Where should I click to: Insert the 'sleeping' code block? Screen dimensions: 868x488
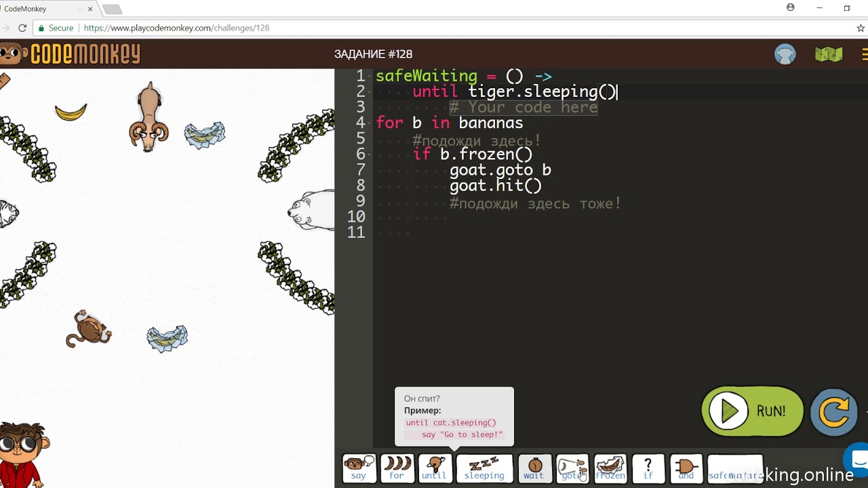coord(484,468)
